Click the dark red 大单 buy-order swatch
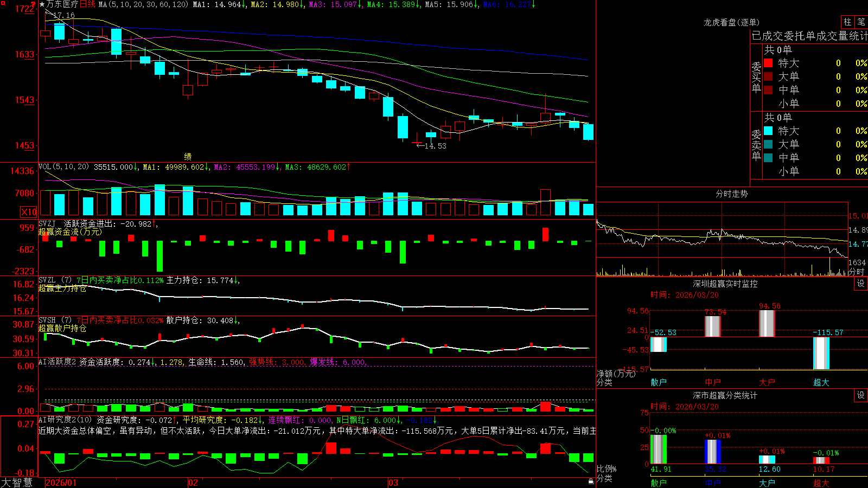Viewport: 868px width, 488px height. [768, 76]
